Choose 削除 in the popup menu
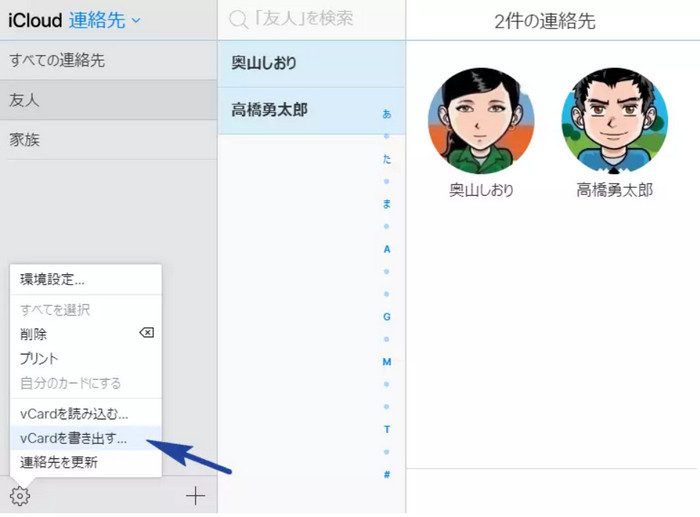 point(33,334)
